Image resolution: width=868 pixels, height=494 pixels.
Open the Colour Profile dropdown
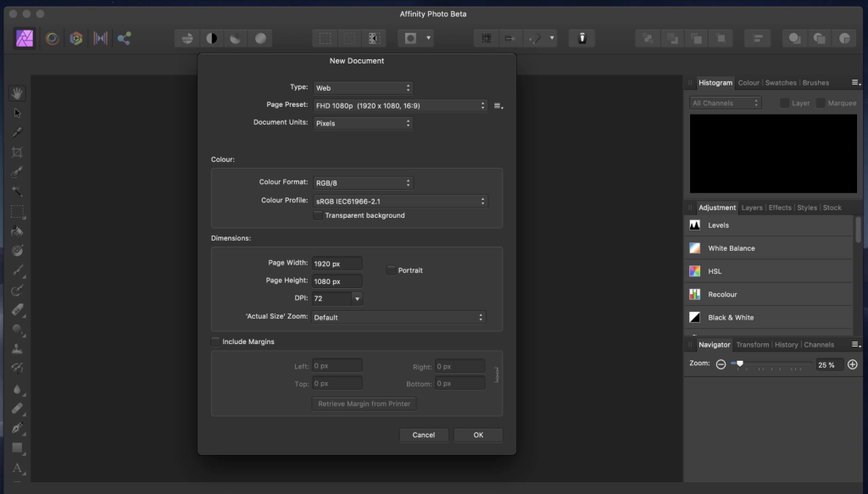click(400, 202)
